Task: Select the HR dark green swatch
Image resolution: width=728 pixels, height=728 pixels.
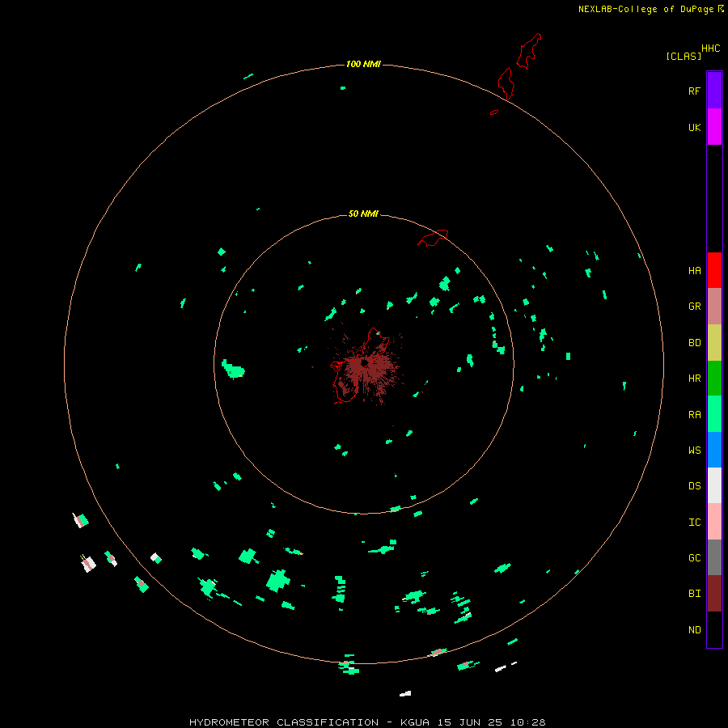Action: 714,379
